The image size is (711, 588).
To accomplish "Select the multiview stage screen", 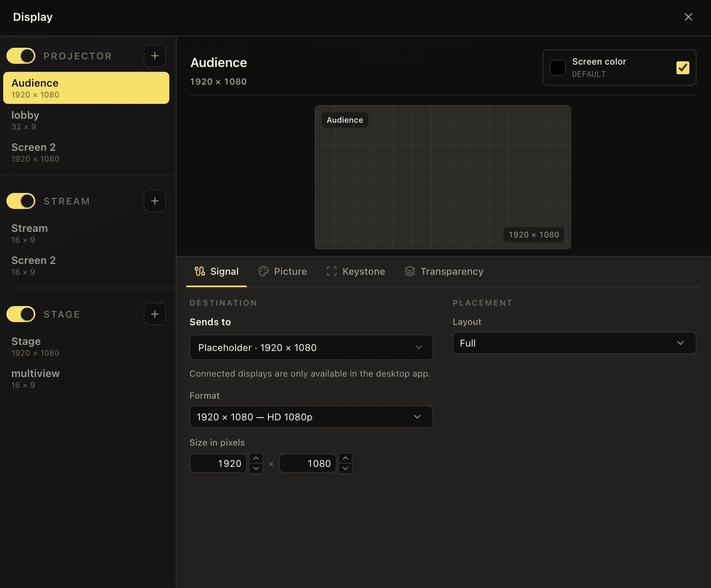I will coord(86,379).
